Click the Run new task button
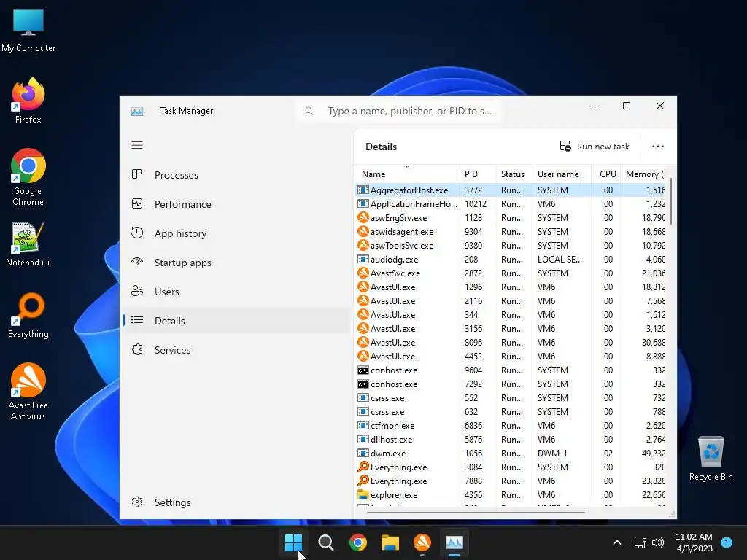The height and width of the screenshot is (560, 747). (595, 146)
